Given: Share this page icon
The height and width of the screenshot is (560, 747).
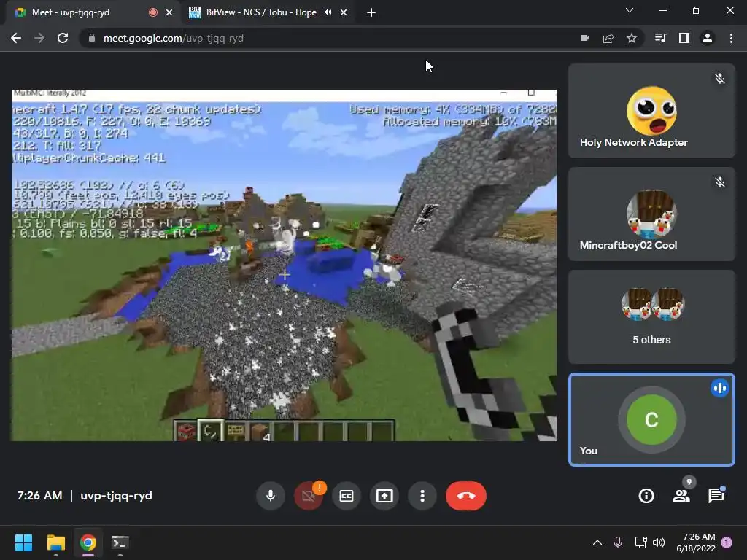Looking at the screenshot, I should [608, 38].
